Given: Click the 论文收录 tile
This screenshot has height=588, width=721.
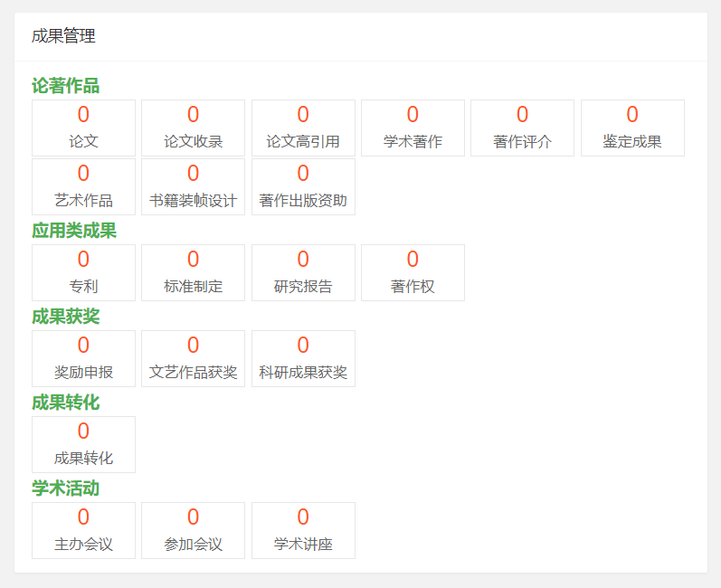Looking at the screenshot, I should click(x=193, y=128).
